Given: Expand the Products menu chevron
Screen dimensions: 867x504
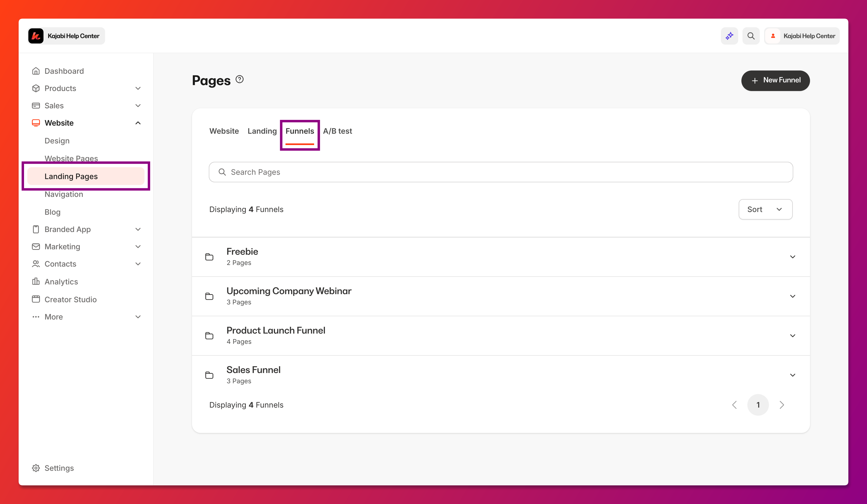Looking at the screenshot, I should 138,88.
